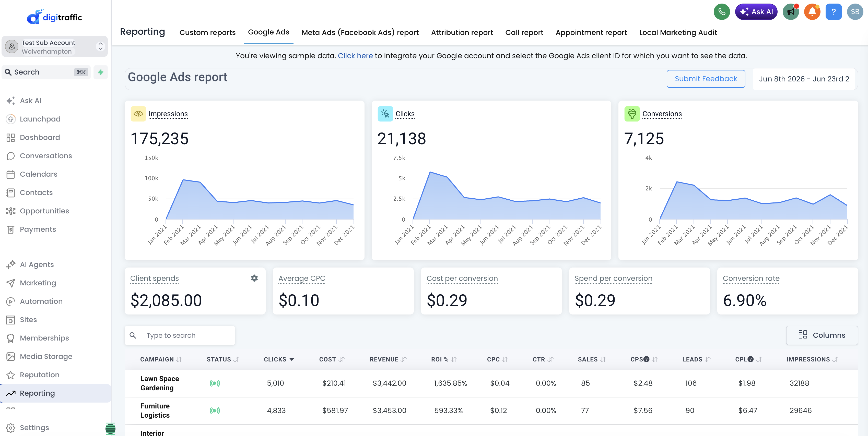Sort table by CLICKS column
868x436 pixels.
tap(279, 359)
